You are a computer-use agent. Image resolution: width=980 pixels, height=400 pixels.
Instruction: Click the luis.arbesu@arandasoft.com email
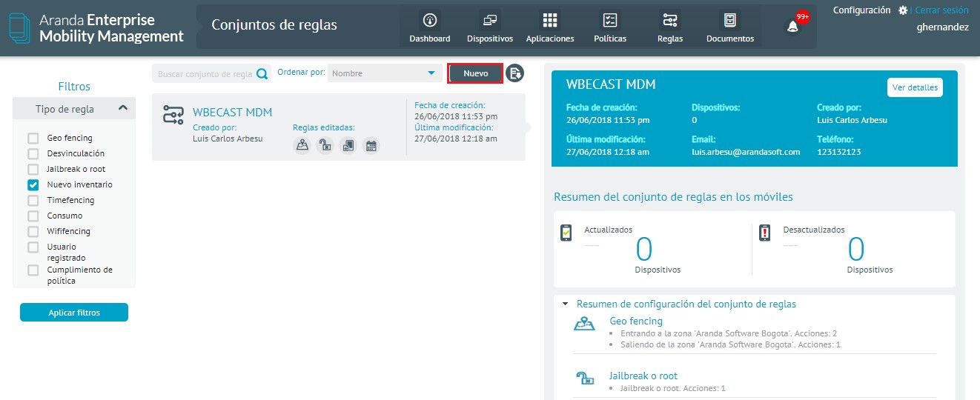pos(746,152)
